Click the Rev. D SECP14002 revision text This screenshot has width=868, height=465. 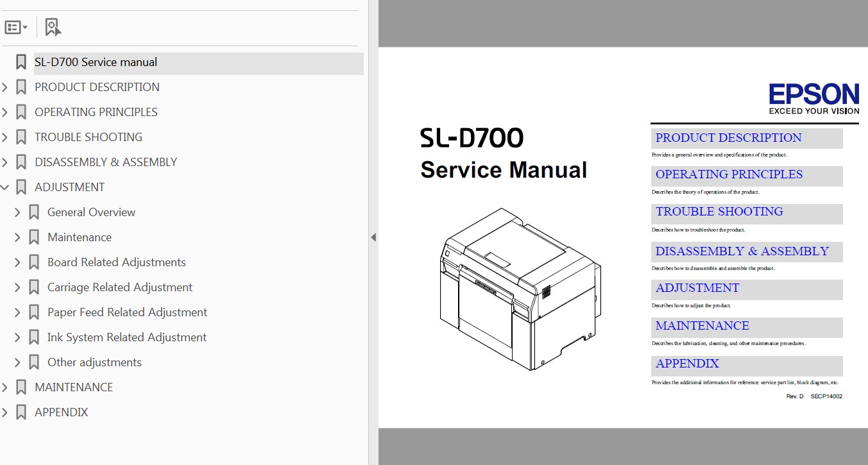(x=814, y=396)
